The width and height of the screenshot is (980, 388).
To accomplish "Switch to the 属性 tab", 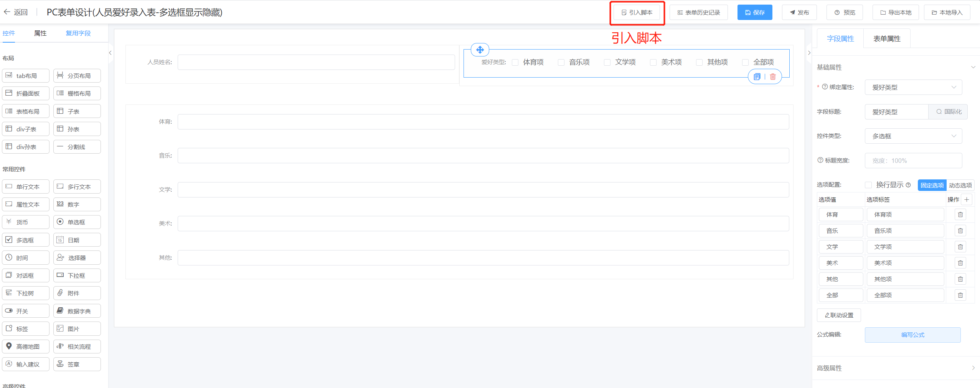I will pos(40,33).
